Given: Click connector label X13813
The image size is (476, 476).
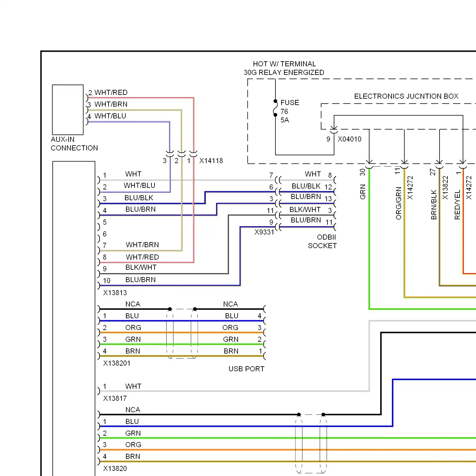Looking at the screenshot, I should pyautogui.click(x=115, y=293).
